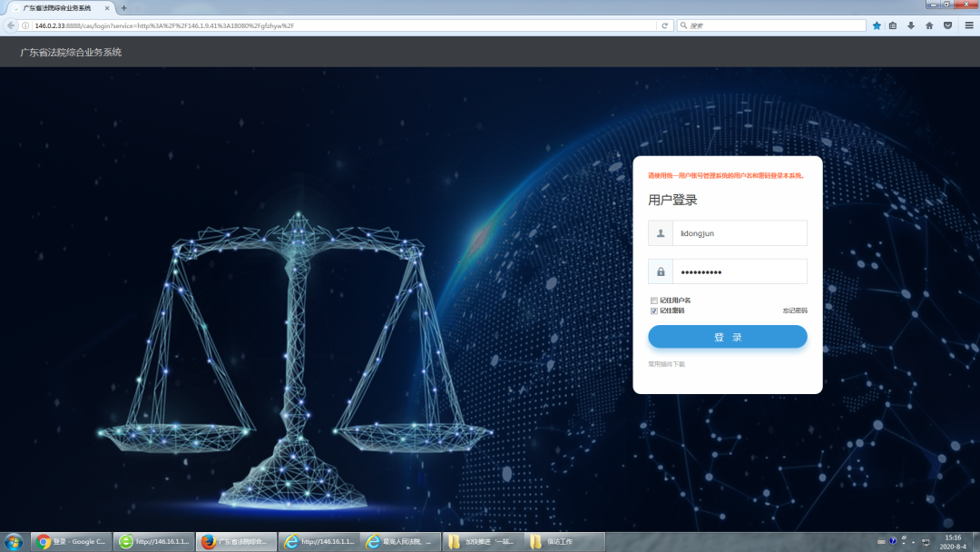The width and height of the screenshot is (980, 552).
Task: Go to browser home page icon
Action: point(929,25)
